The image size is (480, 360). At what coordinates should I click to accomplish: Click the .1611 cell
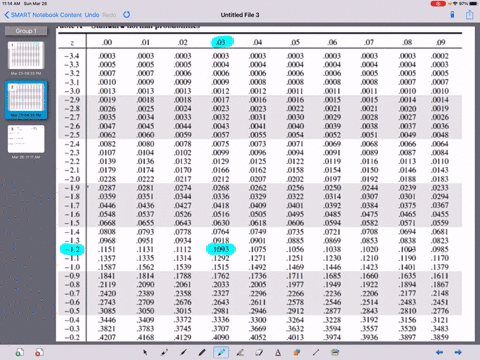440,276
